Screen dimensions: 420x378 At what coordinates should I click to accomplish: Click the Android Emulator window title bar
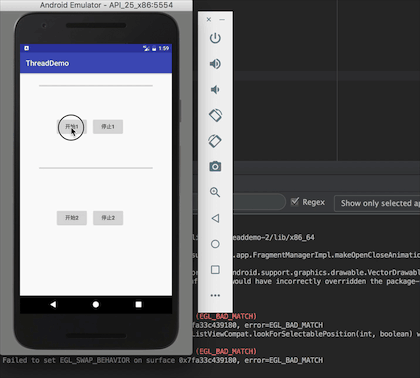point(96,5)
